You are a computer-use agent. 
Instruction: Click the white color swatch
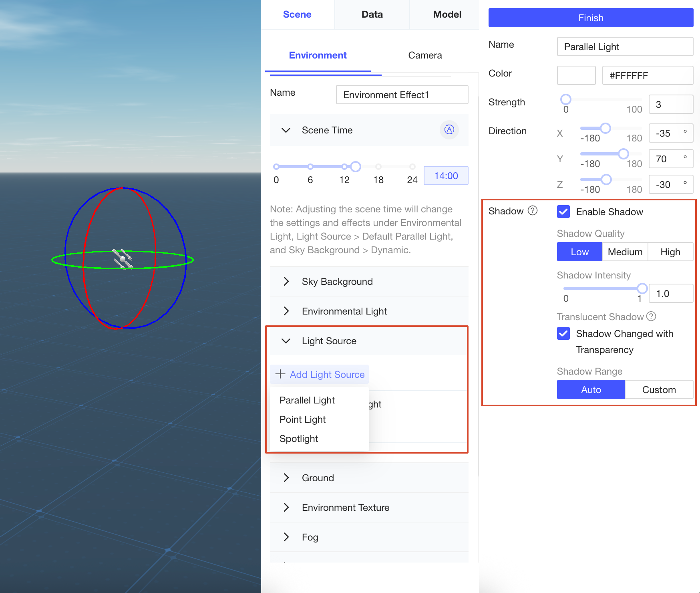[576, 75]
